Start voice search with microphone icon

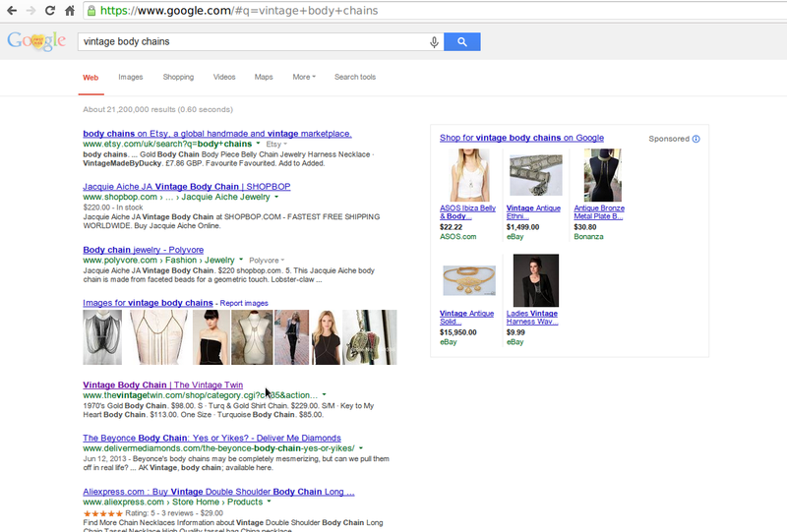[434, 42]
